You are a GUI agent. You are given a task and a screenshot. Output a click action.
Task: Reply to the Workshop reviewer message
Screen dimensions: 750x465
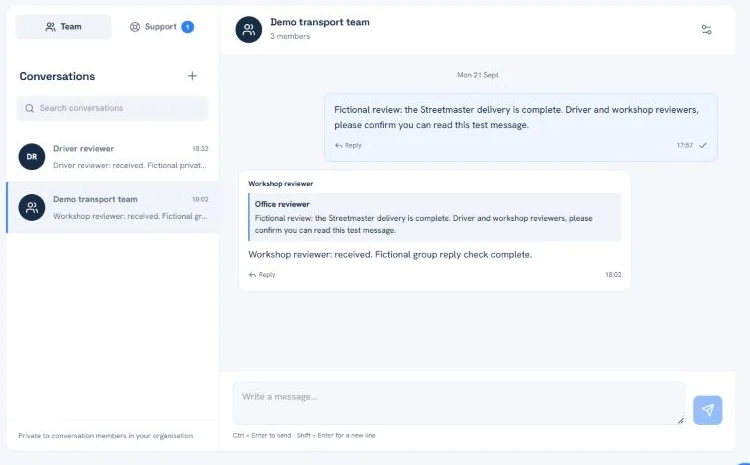(262, 275)
